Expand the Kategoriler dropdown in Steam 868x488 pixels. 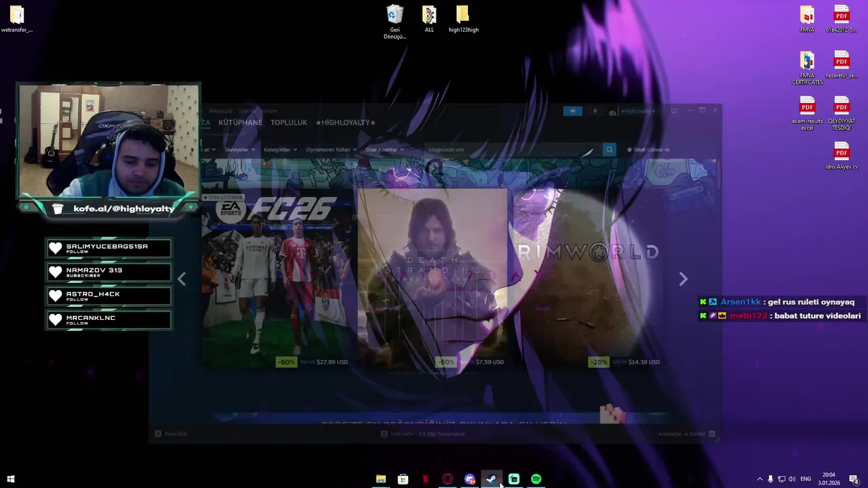click(x=280, y=150)
